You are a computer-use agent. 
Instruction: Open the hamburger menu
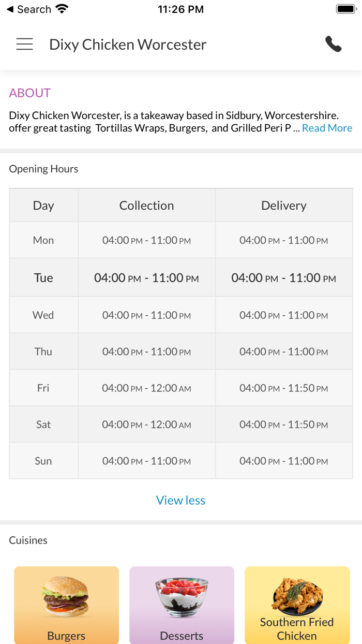point(24,45)
